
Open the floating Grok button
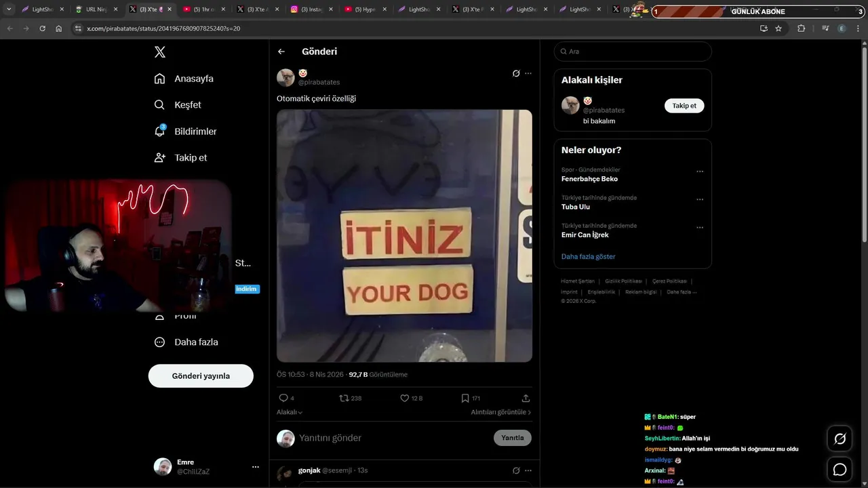(x=840, y=439)
